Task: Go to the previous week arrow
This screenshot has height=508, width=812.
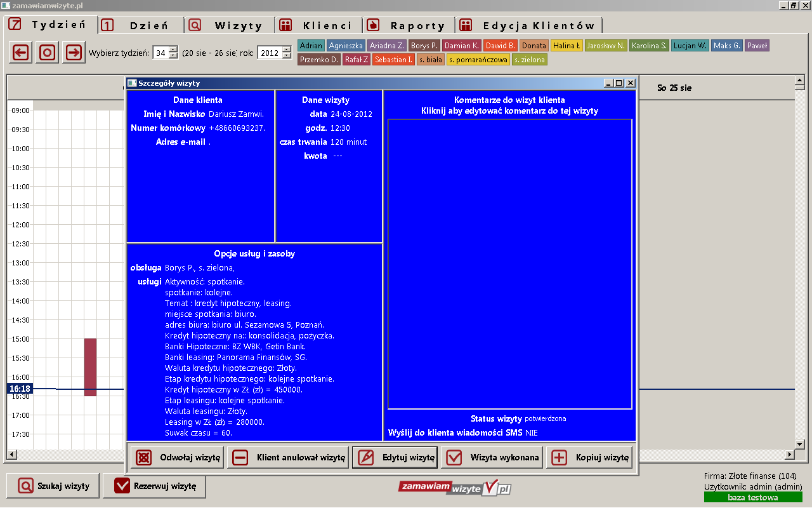Action: point(21,53)
